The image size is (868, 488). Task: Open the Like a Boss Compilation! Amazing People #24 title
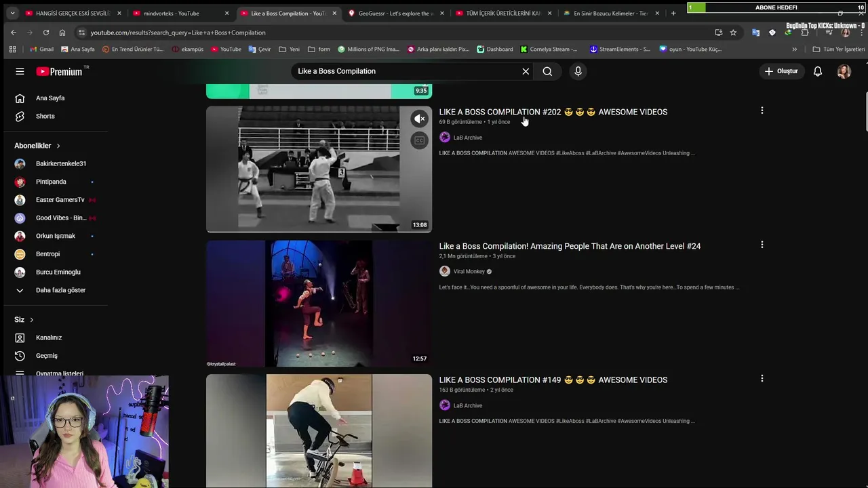[570, 246]
